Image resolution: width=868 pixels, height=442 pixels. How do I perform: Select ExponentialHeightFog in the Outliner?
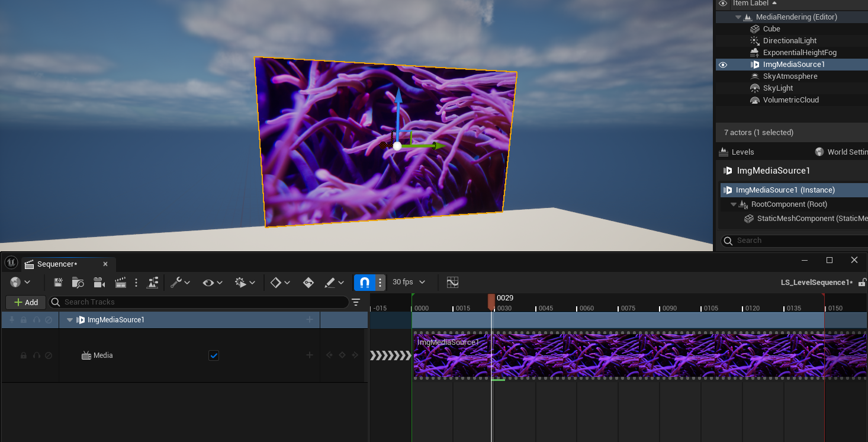coord(800,53)
